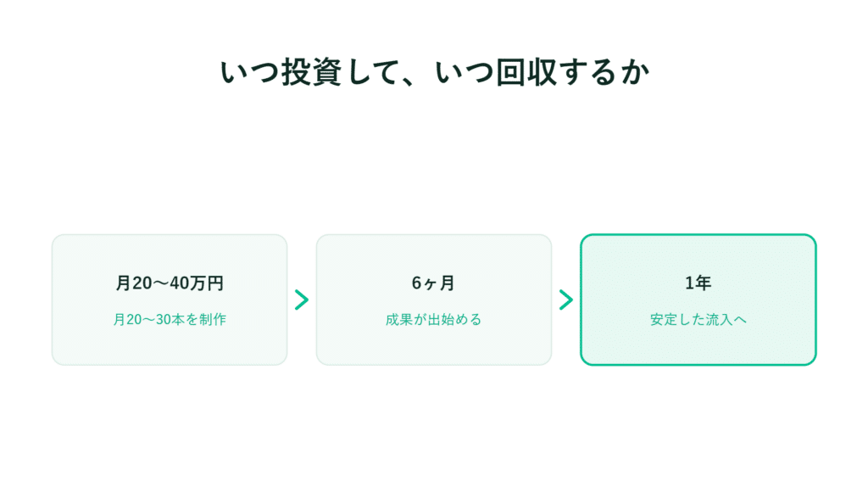Image resolution: width=868 pixels, height=504 pixels.
Task: Click the いつ回収するか phrase in the title
Action: (x=542, y=73)
